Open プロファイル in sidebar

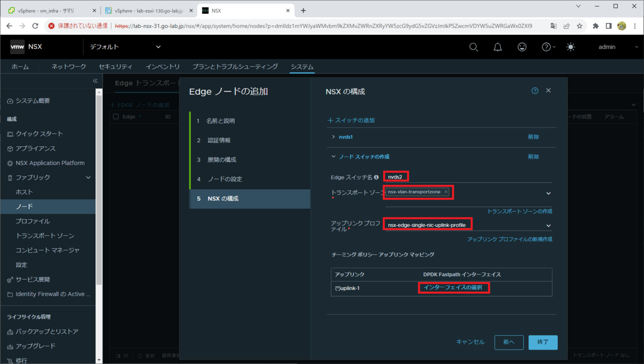33,221
